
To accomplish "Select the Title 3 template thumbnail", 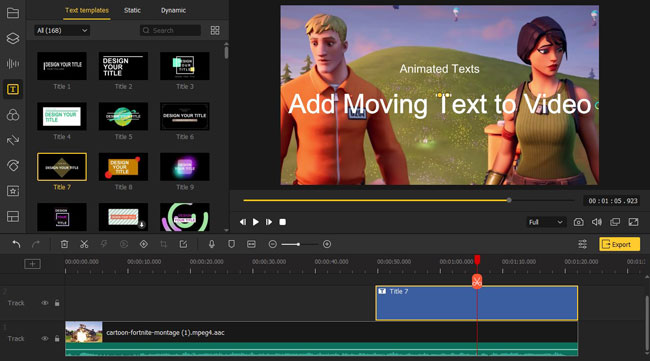I will [185, 66].
